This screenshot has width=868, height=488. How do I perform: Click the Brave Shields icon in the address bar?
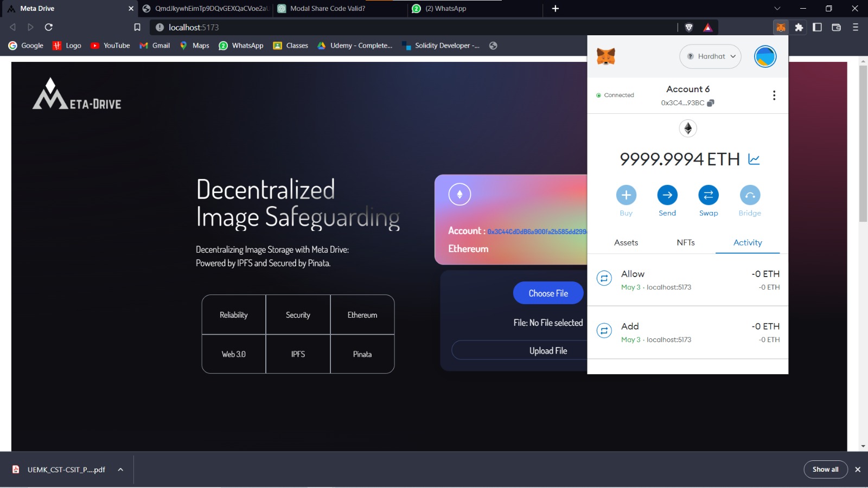[688, 27]
